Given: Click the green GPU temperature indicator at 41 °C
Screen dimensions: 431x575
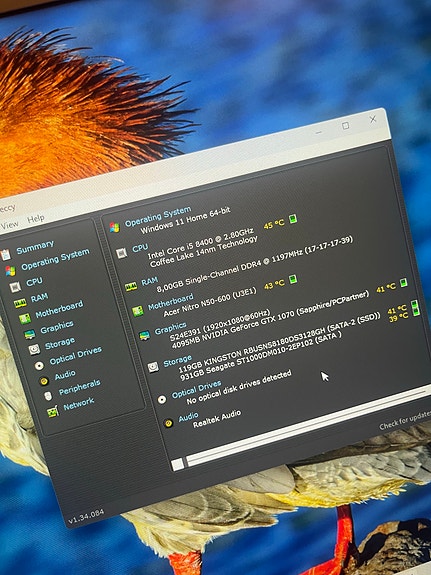Looking at the screenshot, I should click(403, 283).
